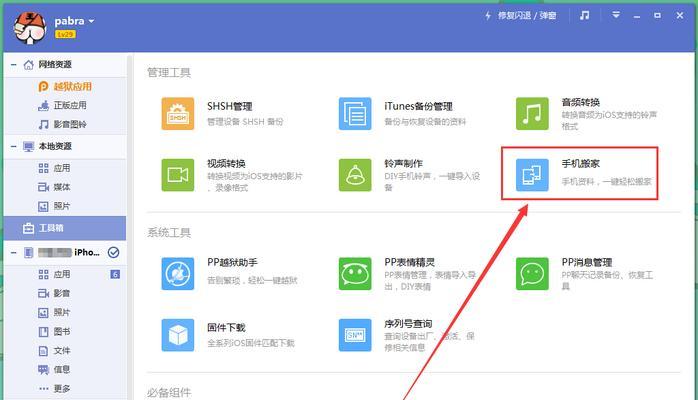
Task: Open the 序列号查询 SN icon
Action: pyautogui.click(x=355, y=335)
